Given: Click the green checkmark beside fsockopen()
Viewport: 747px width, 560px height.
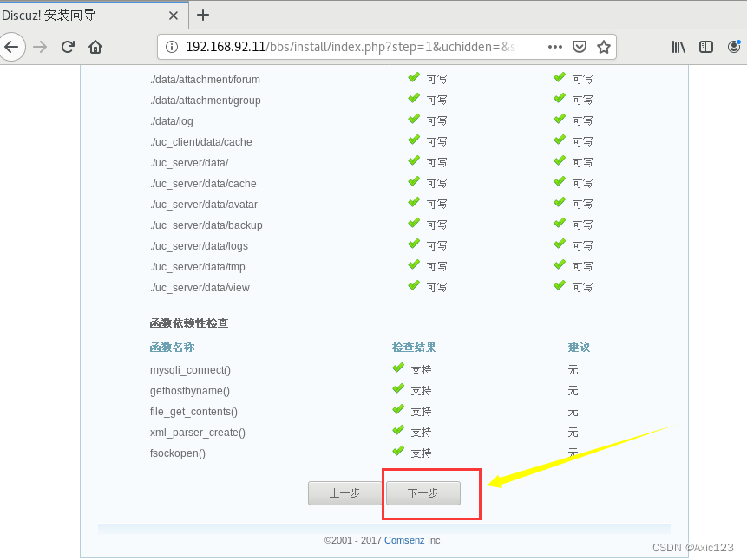Looking at the screenshot, I should point(398,451).
